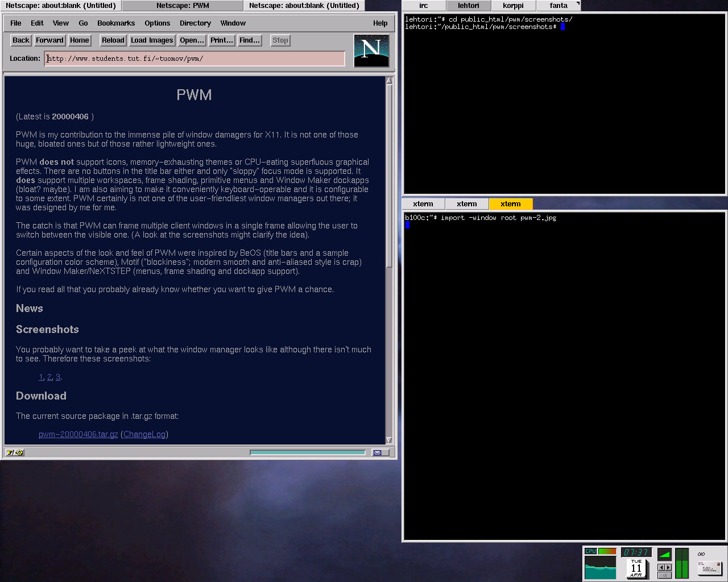This screenshot has width=728, height=582.
Task: Select the highlighted yellow xterm tab
Action: point(511,204)
